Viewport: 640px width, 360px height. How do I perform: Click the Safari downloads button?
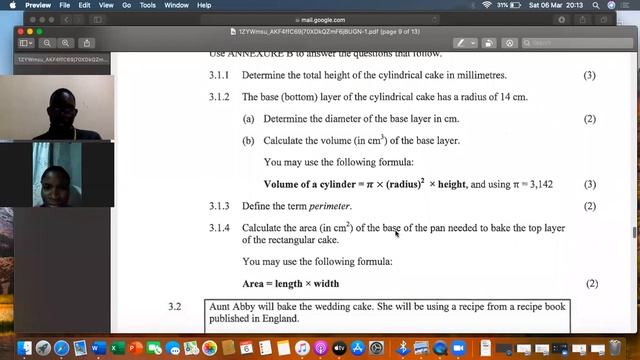(x=562, y=20)
